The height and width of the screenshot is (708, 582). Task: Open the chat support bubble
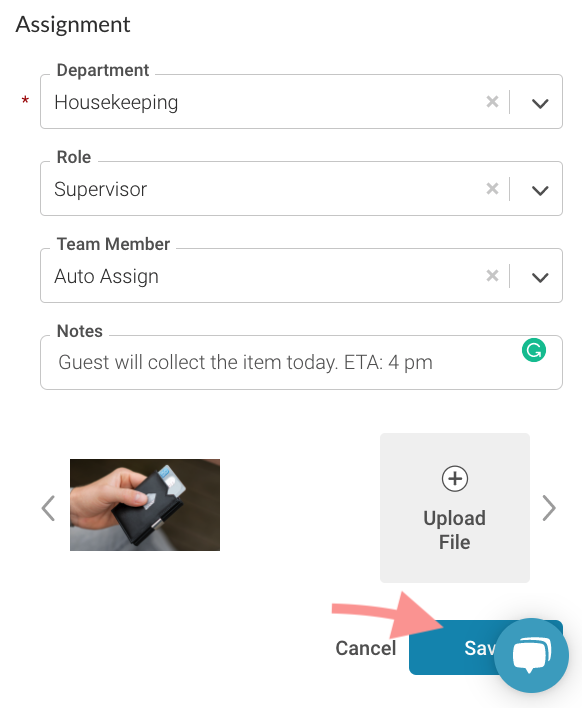coord(531,655)
